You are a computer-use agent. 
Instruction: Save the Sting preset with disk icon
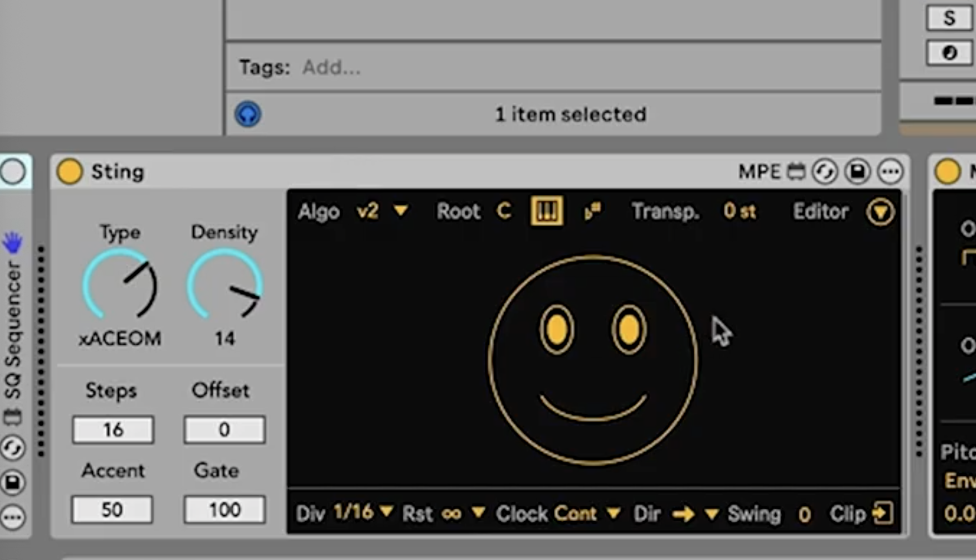click(857, 172)
